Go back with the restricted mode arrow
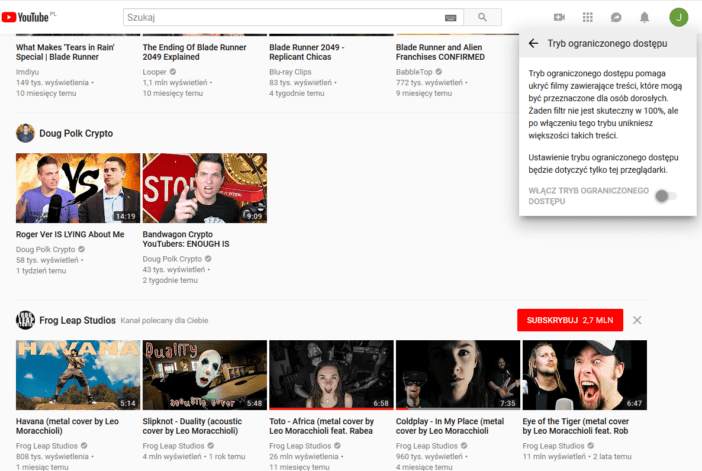 533,43
